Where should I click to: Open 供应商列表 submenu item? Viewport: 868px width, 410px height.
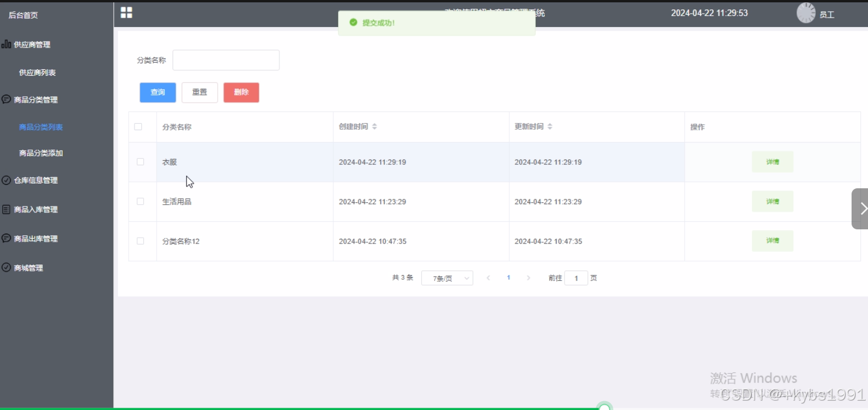point(38,73)
